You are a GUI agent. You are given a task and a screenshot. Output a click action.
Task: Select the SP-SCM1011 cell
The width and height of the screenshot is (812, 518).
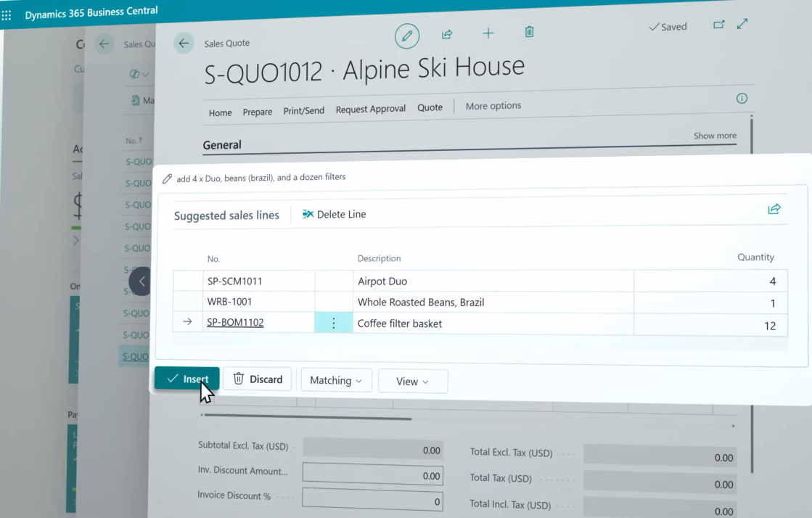[258, 281]
